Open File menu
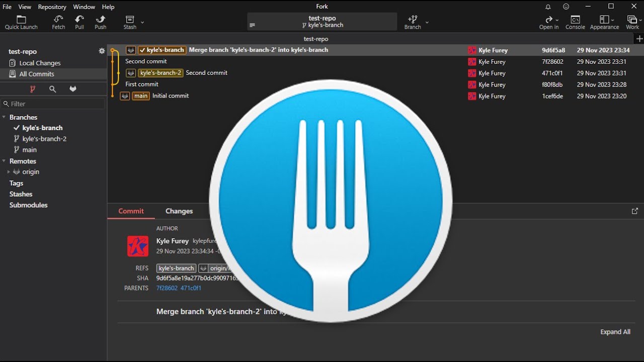 pyautogui.click(x=7, y=7)
